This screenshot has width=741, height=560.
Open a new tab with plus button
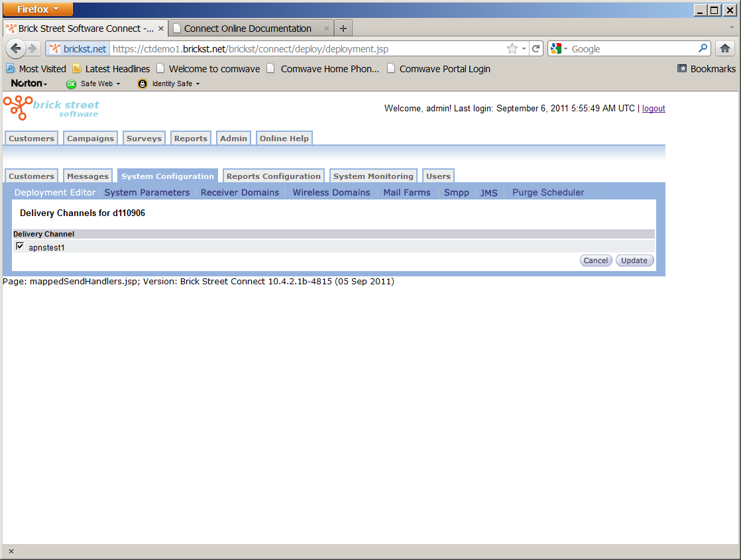(x=343, y=28)
